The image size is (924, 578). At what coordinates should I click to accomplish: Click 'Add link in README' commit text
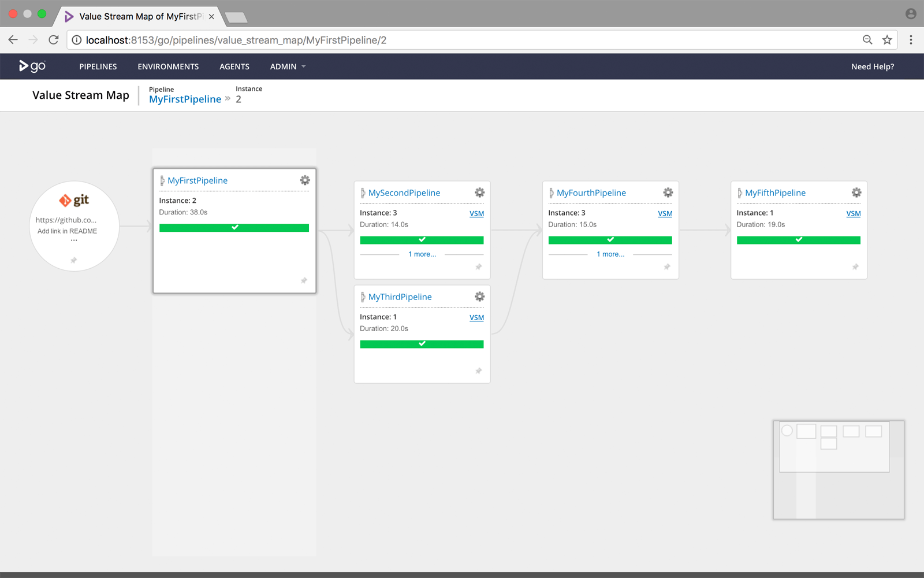point(67,231)
